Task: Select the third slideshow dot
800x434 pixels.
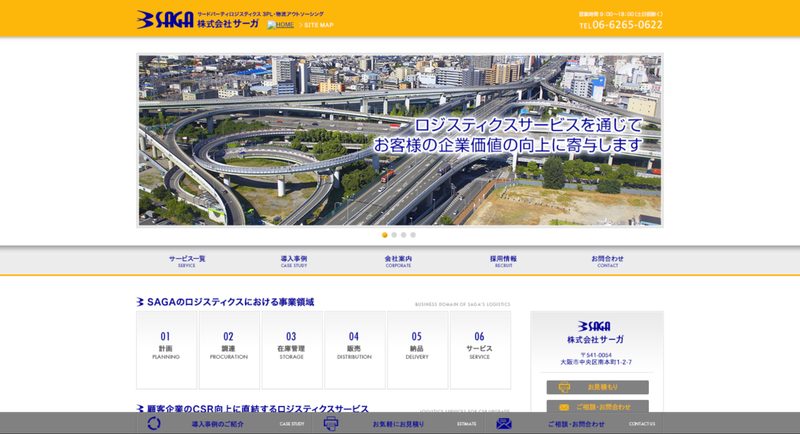Action: [404, 235]
